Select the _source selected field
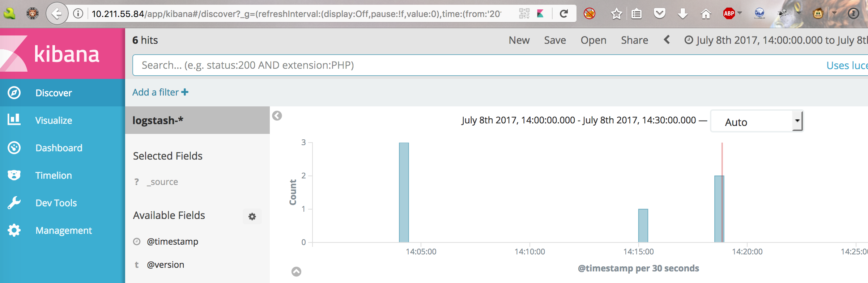 click(x=162, y=182)
